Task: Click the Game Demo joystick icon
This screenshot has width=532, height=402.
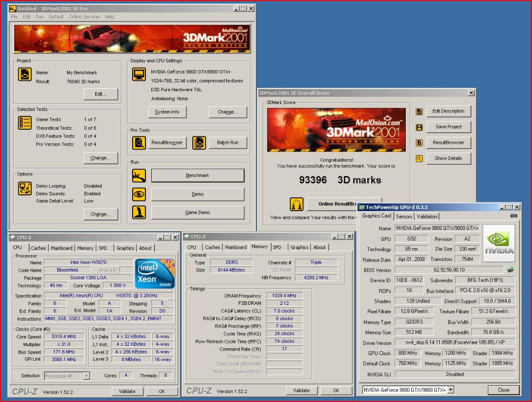Action: [139, 212]
